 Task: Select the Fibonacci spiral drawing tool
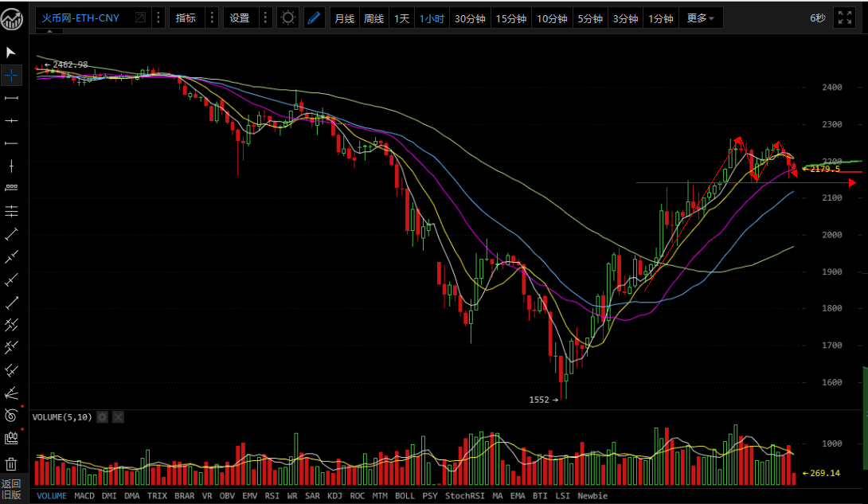(x=11, y=415)
